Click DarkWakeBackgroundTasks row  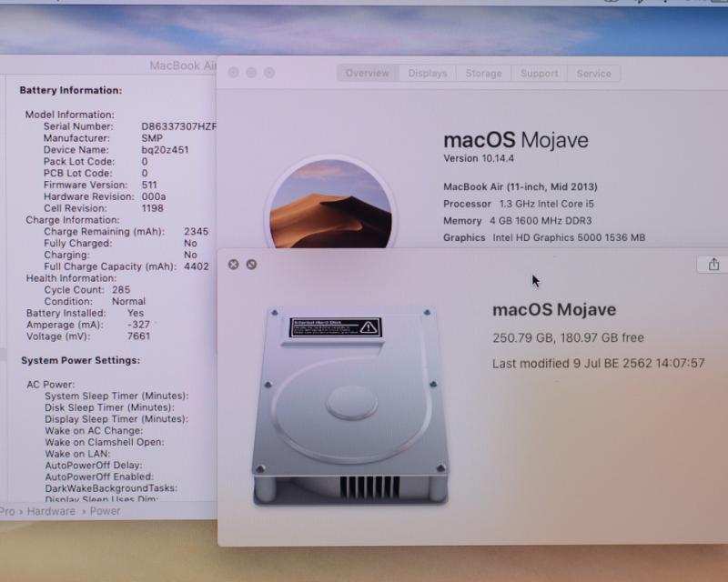(111, 488)
